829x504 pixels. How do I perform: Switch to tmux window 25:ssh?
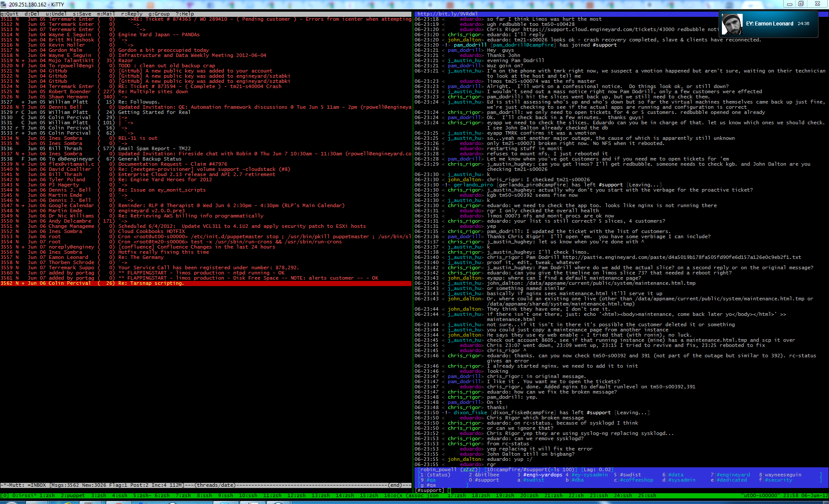[x=647, y=495]
